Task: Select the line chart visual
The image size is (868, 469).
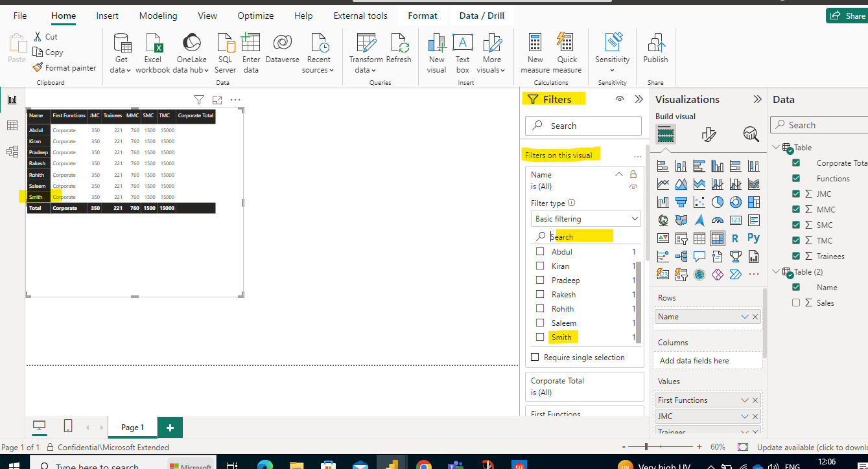Action: click(663, 184)
